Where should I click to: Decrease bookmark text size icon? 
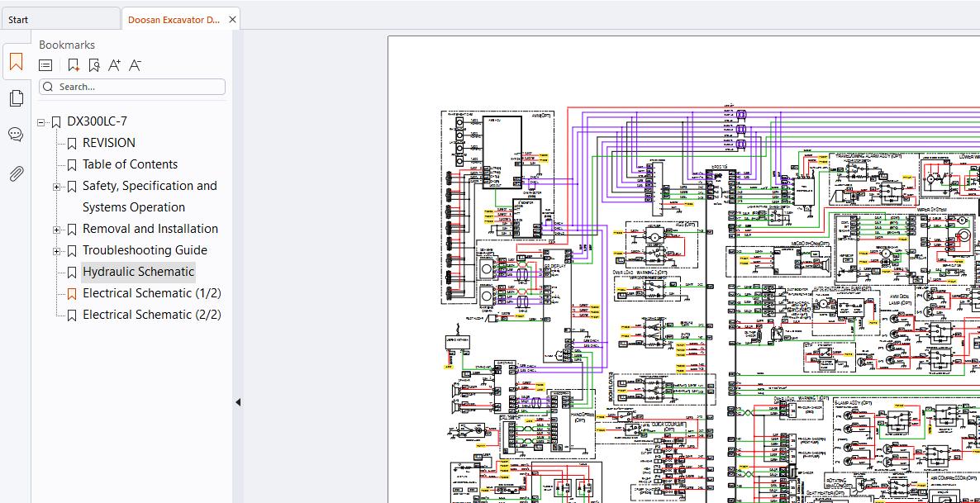click(135, 65)
